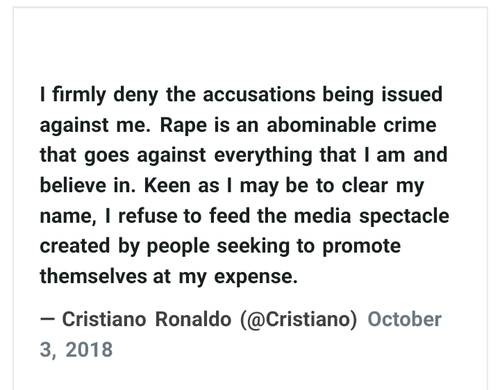
Task: Click the word 'October' in the date link
Action: [x=405, y=319]
